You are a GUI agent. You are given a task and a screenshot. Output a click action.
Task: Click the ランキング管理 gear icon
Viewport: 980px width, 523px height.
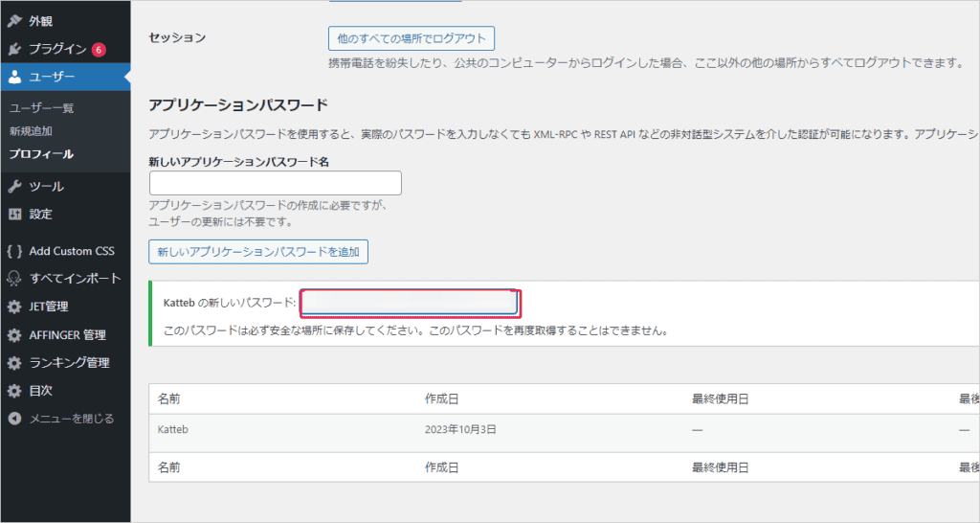coord(14,363)
